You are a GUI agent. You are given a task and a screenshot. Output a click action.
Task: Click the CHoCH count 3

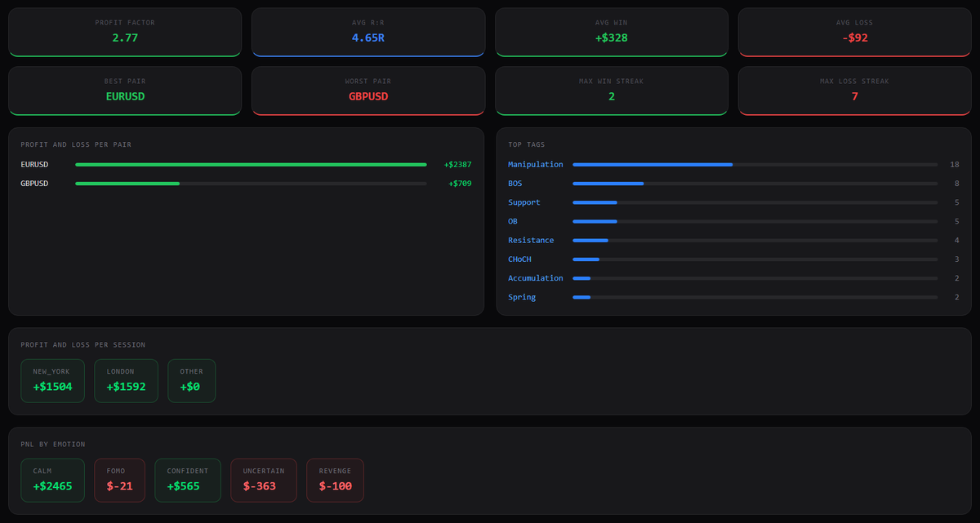(957, 259)
